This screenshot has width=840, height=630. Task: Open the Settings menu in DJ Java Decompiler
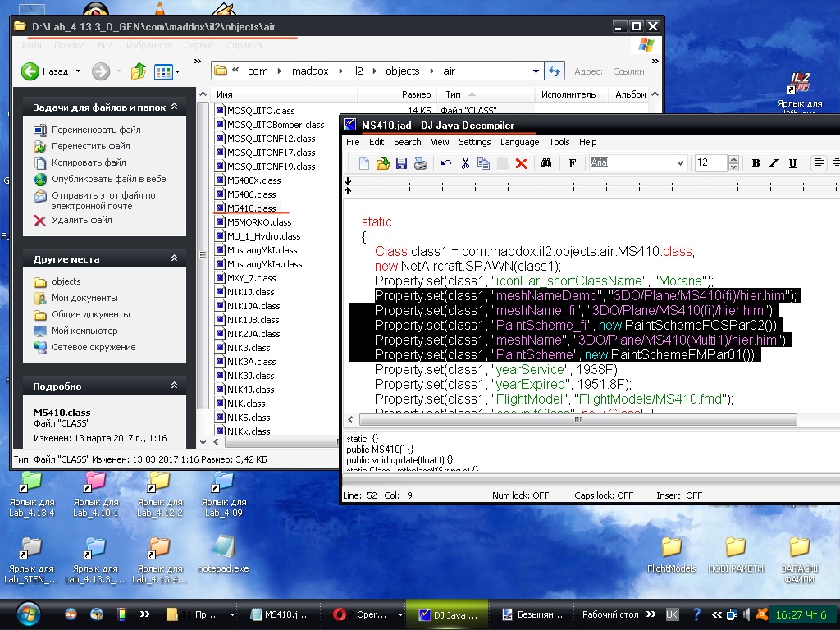tap(474, 142)
